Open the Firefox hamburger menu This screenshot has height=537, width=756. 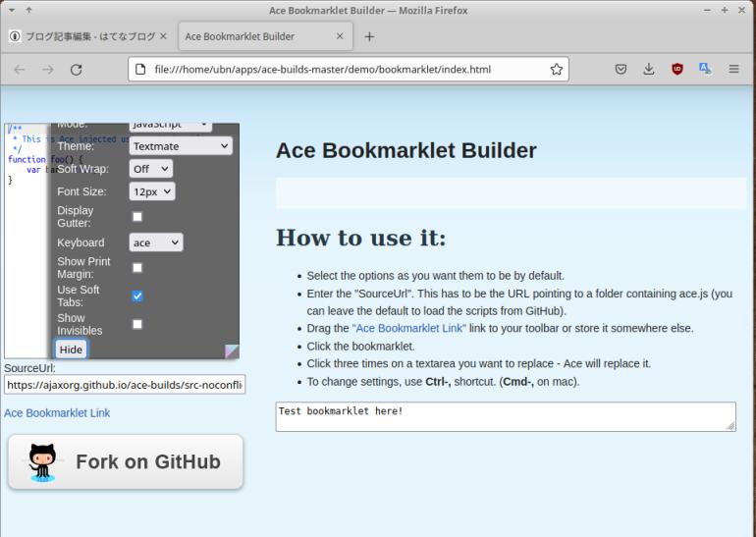pyautogui.click(x=733, y=70)
